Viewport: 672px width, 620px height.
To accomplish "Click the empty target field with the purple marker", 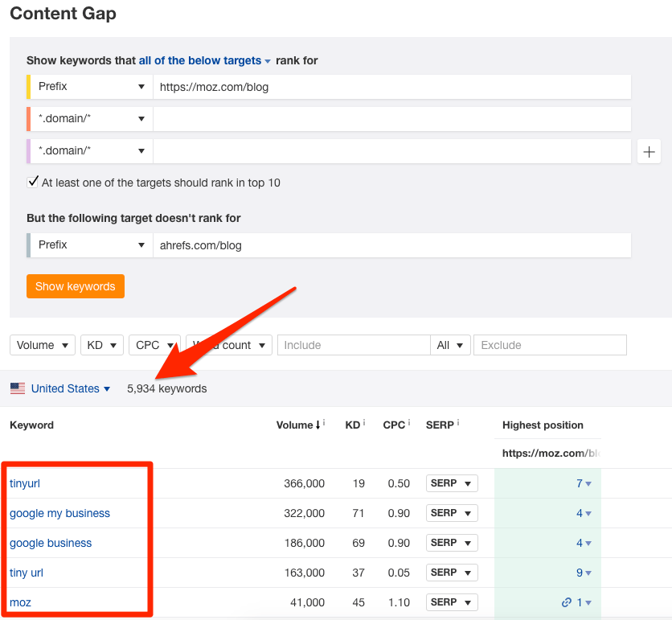I will coord(391,151).
